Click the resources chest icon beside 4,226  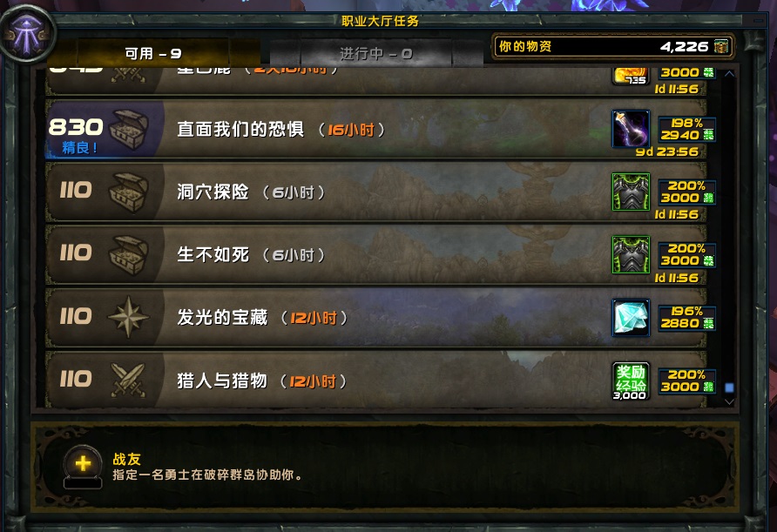coord(721,46)
